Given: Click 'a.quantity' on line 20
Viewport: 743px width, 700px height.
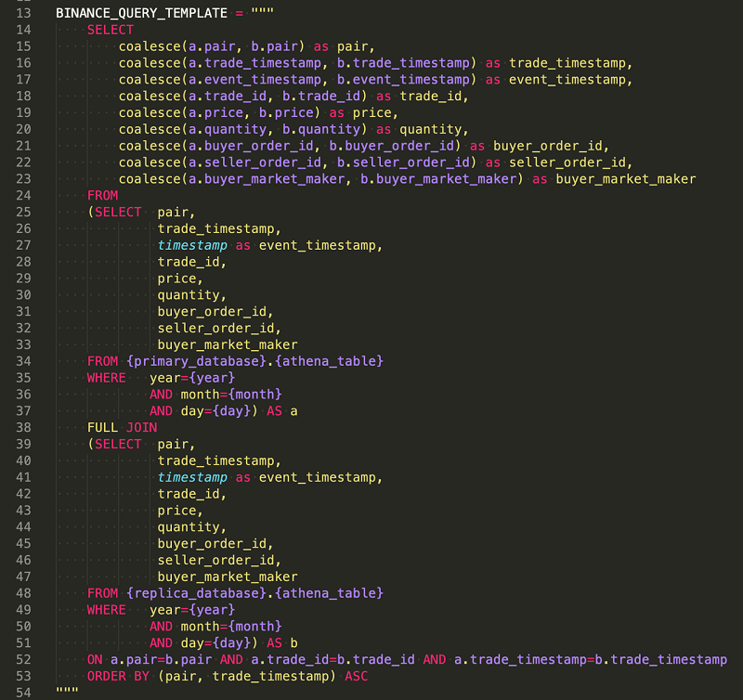Looking at the screenshot, I should pos(228,129).
